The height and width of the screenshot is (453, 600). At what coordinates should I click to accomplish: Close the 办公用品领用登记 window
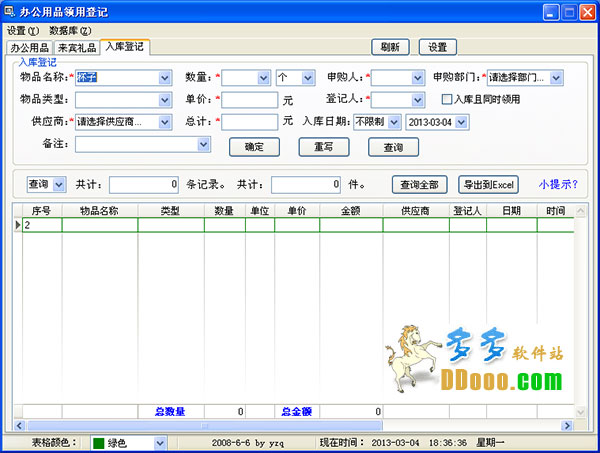click(587, 12)
